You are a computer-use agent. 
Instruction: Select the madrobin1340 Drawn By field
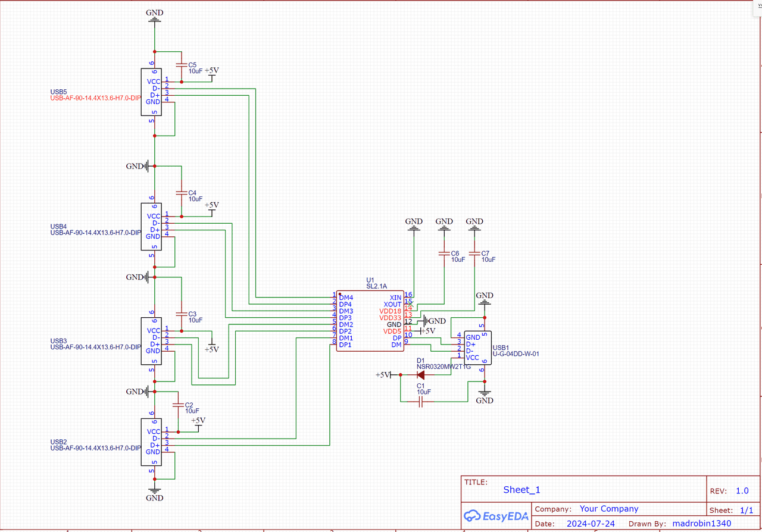coord(701,524)
